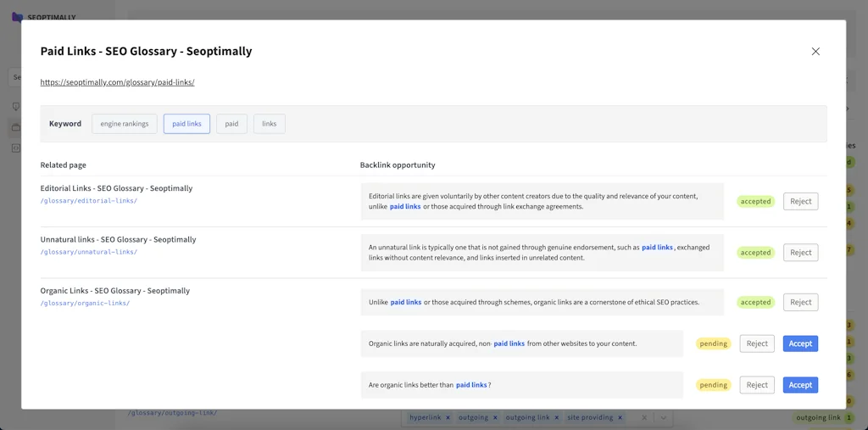Open the /glossary/organic-links/ page link
The height and width of the screenshot is (430, 868).
tap(86, 303)
